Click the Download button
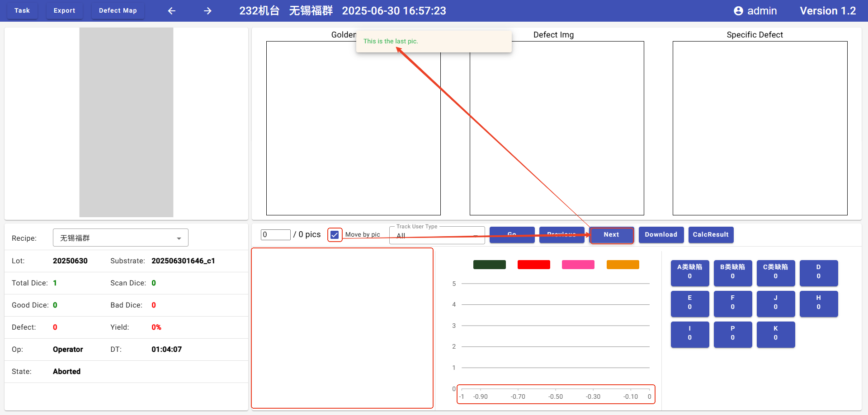868x415 pixels. pyautogui.click(x=661, y=235)
